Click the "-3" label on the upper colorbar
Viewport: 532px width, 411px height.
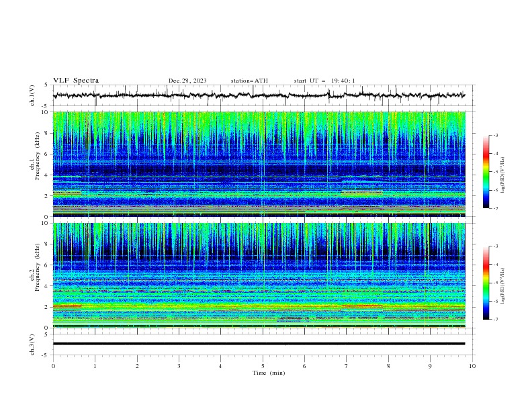(495, 135)
